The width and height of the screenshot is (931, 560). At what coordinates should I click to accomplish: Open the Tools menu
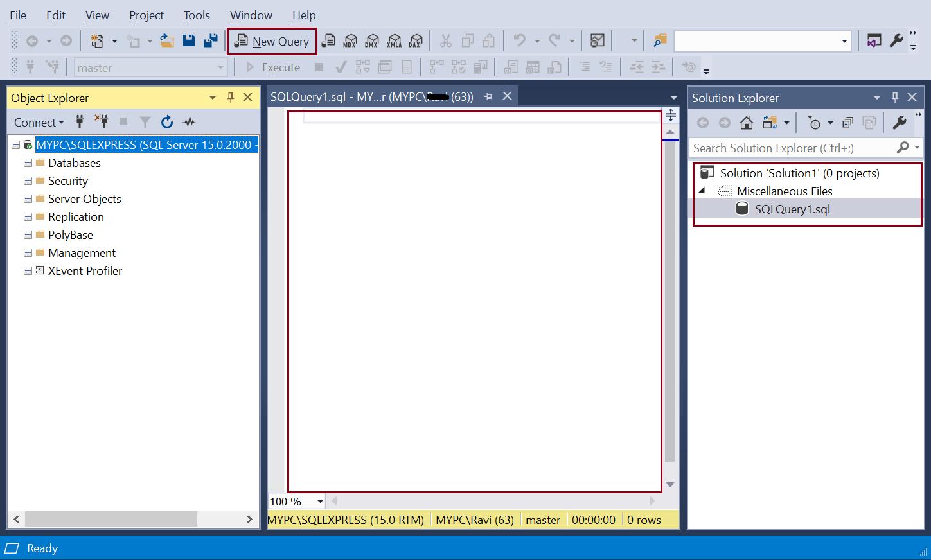pos(196,15)
